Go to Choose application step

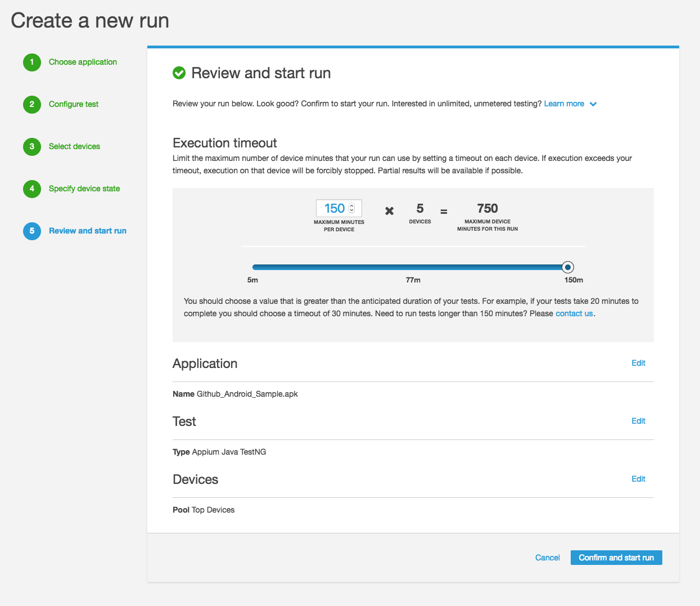83,62
